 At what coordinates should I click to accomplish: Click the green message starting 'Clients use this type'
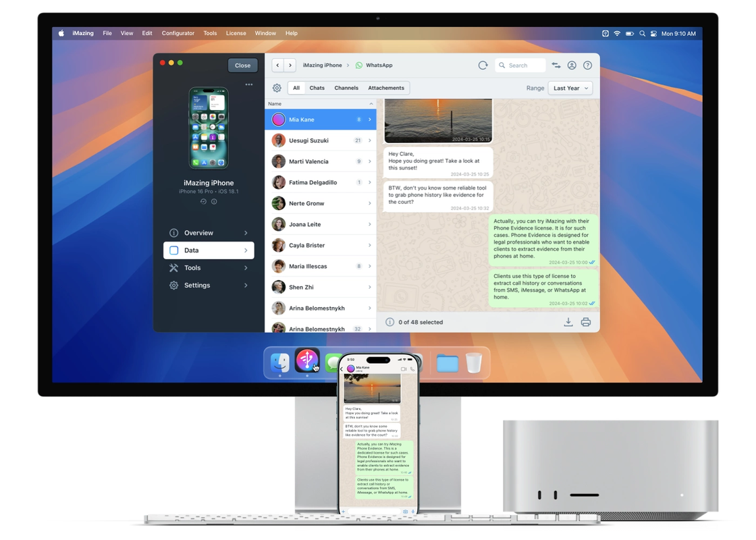tap(543, 288)
